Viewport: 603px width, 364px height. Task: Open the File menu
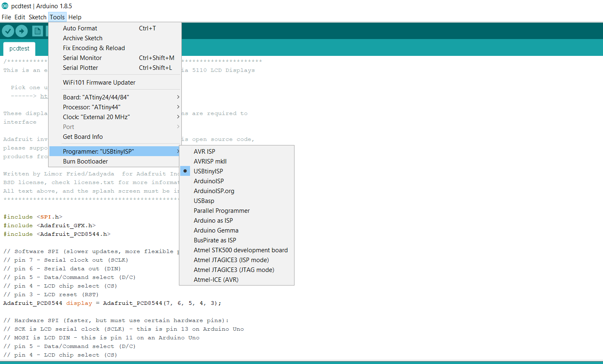tap(6, 17)
